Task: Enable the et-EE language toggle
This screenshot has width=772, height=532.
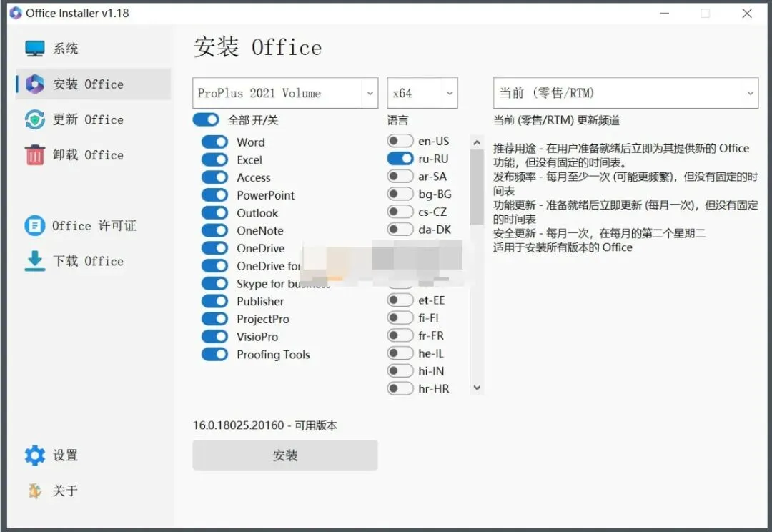Action: click(x=400, y=300)
